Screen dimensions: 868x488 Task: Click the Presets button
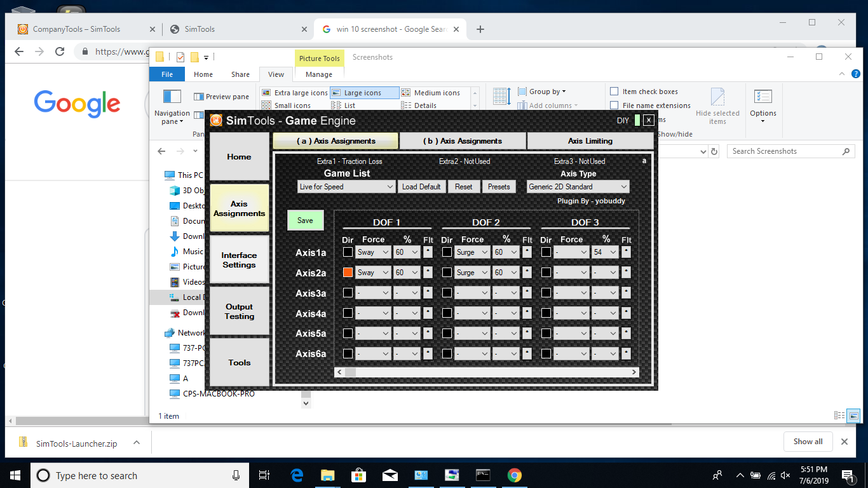point(499,187)
